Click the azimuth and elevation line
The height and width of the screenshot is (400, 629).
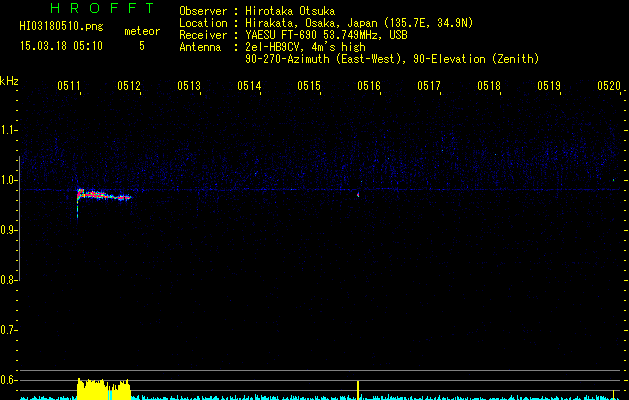pyautogui.click(x=392, y=59)
